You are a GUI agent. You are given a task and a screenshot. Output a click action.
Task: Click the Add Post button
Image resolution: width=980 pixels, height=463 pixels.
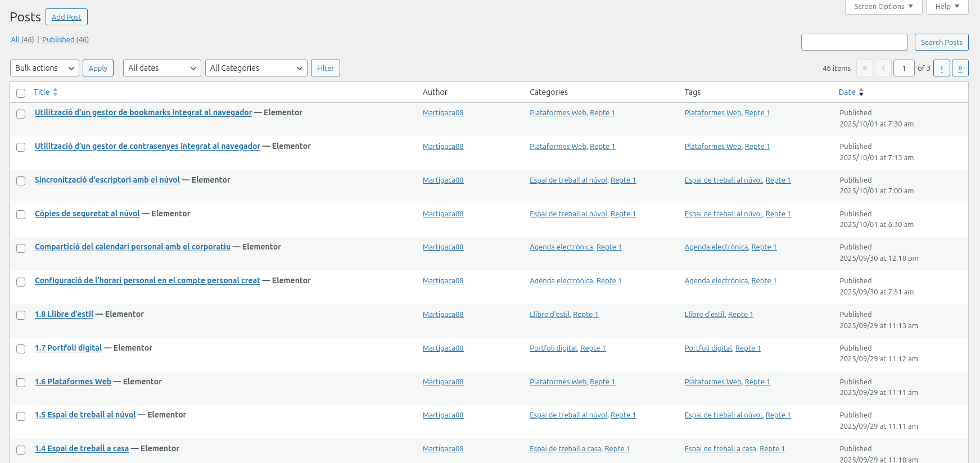(66, 17)
